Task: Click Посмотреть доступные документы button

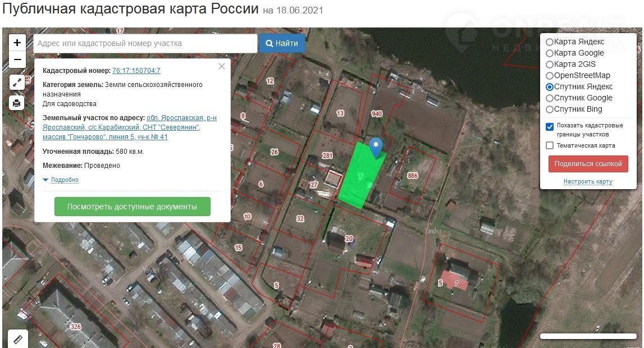Action: pos(133,207)
